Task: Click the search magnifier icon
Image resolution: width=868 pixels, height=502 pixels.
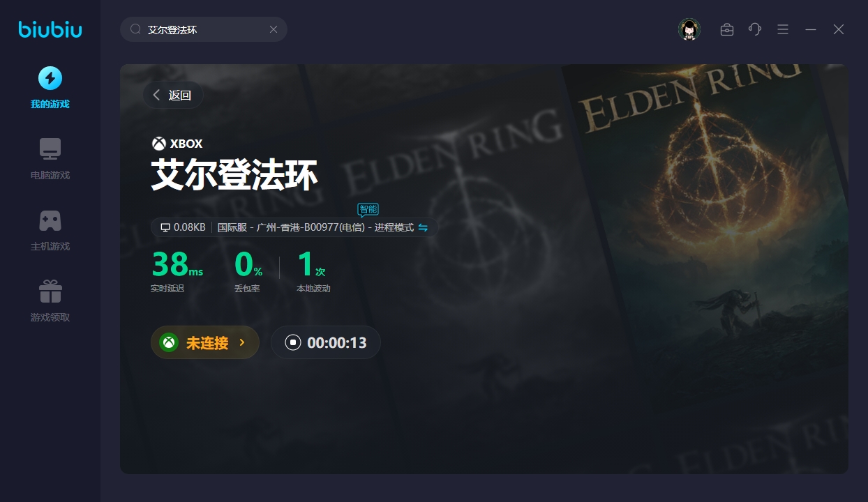Action: click(136, 29)
